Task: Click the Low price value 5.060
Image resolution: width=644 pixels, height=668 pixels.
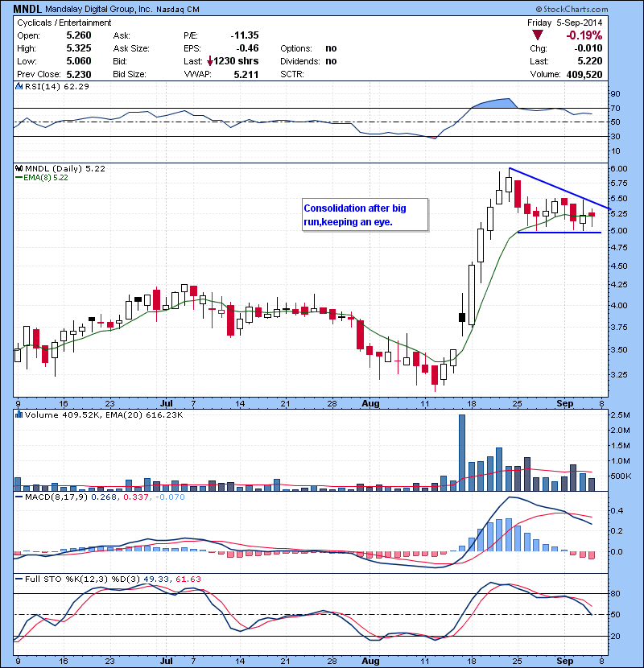Action: 79,61
